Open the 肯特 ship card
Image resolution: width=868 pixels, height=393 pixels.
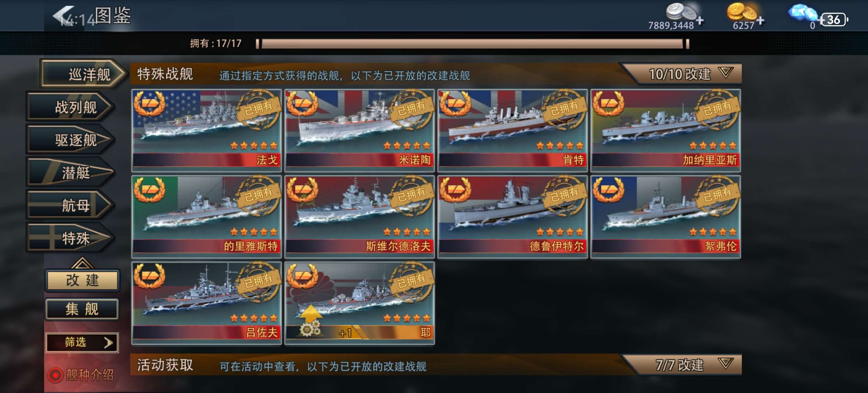pos(512,130)
